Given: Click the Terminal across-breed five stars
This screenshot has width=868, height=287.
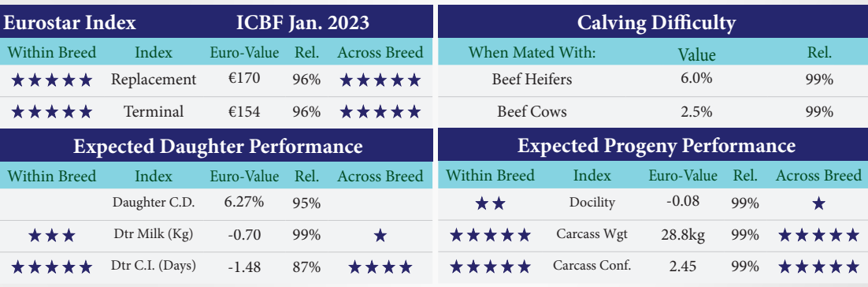Looking at the screenshot, I should (x=380, y=112).
